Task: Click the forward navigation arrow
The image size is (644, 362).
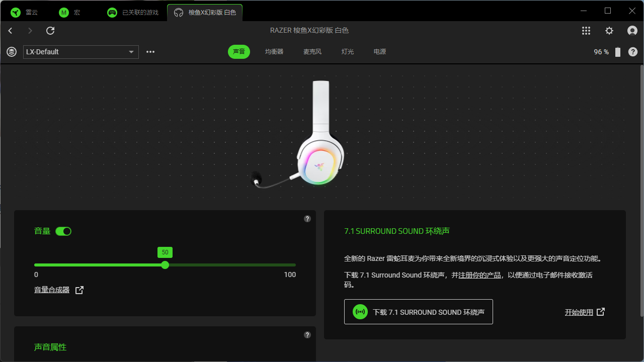Action: (30, 31)
